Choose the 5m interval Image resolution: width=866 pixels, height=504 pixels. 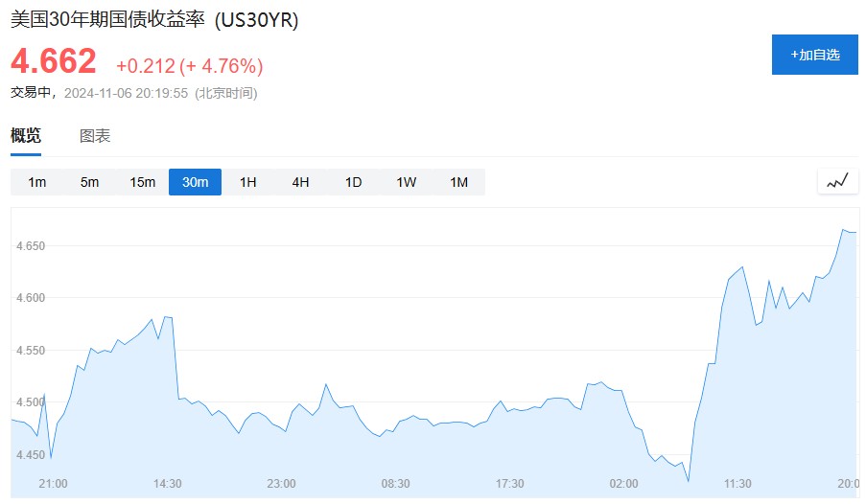pyautogui.click(x=89, y=182)
